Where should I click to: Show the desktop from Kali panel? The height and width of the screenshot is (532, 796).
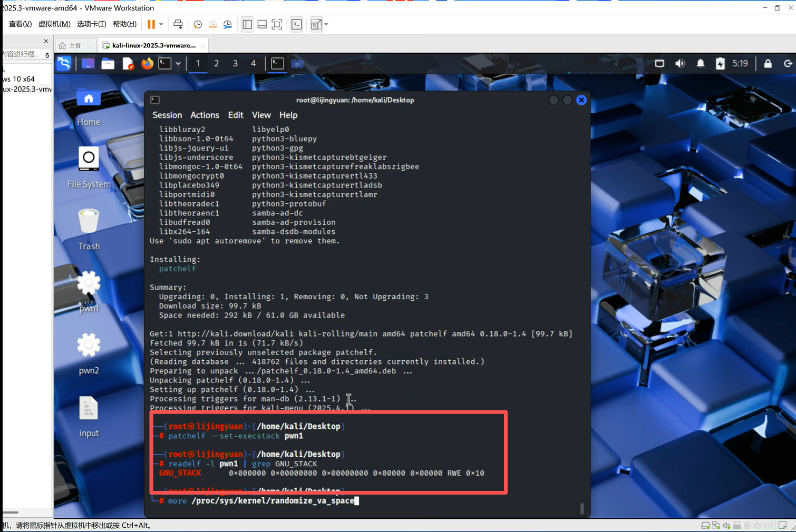pyautogui.click(x=88, y=63)
